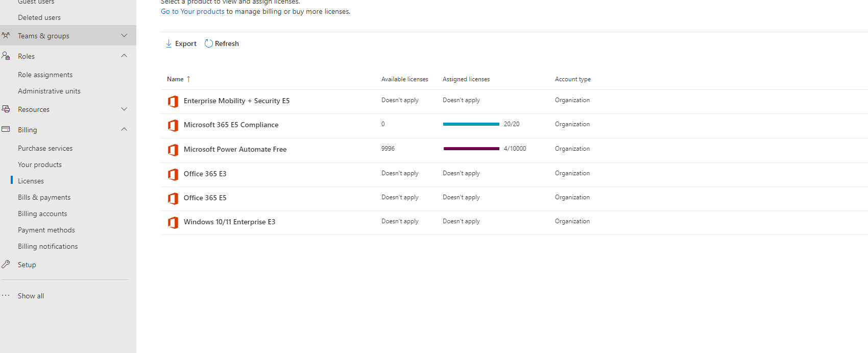Click the Office icon for Microsoft 365 E5 Compliance
Screen dimensions: 868x353
click(x=173, y=125)
